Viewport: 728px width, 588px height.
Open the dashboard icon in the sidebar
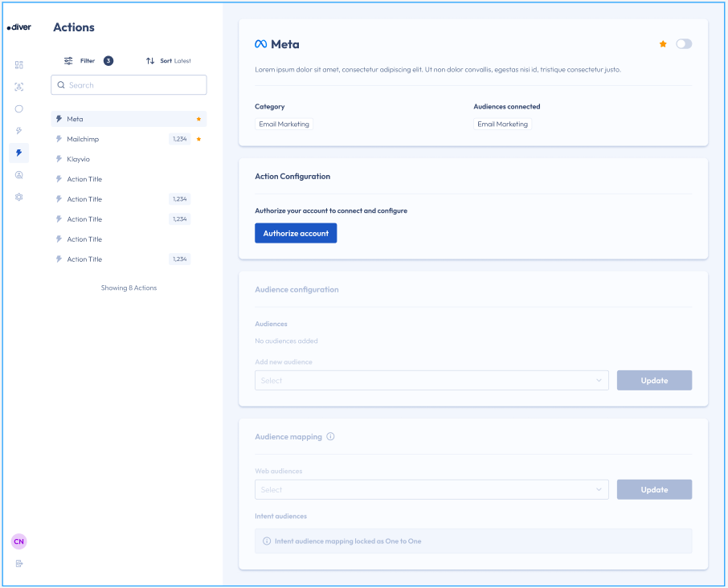coord(19,64)
